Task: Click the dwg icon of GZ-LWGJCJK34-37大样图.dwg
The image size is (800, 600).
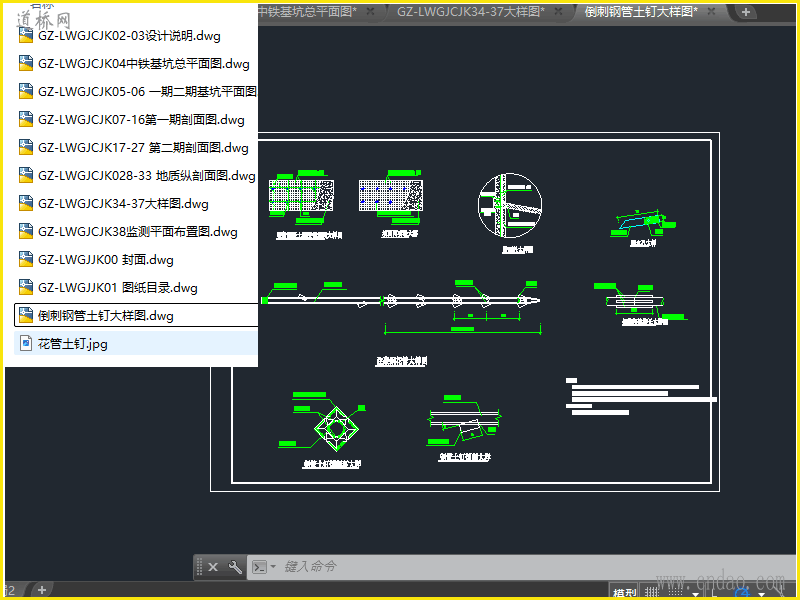Action: click(26, 204)
